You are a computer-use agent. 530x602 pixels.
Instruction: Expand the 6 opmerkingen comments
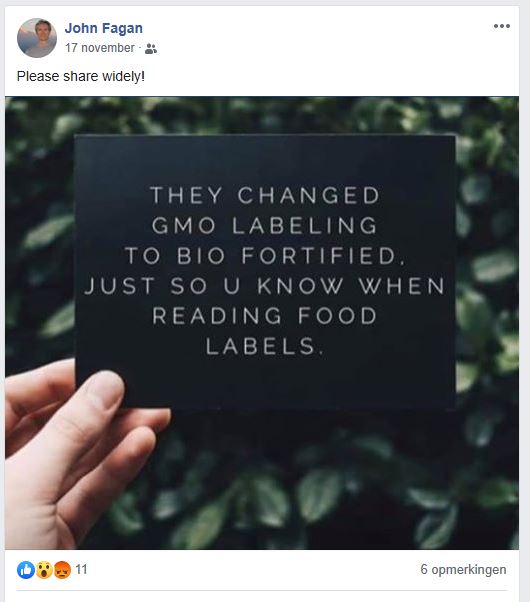463,569
